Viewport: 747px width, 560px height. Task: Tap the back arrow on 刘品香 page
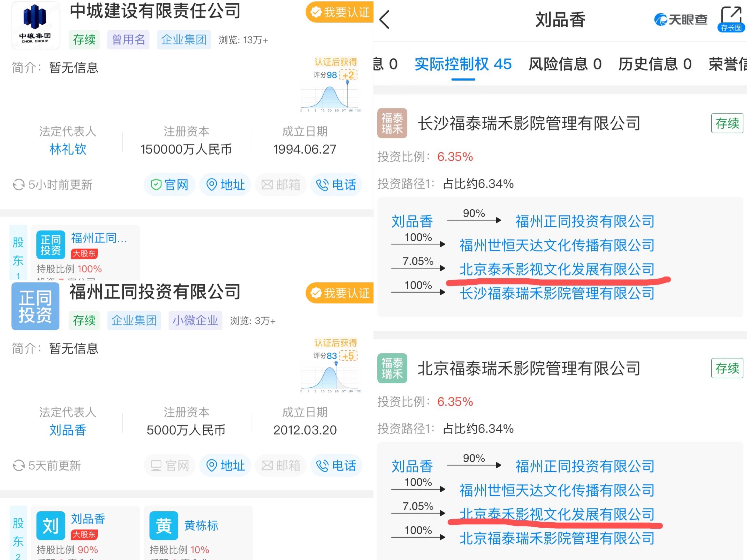[384, 19]
